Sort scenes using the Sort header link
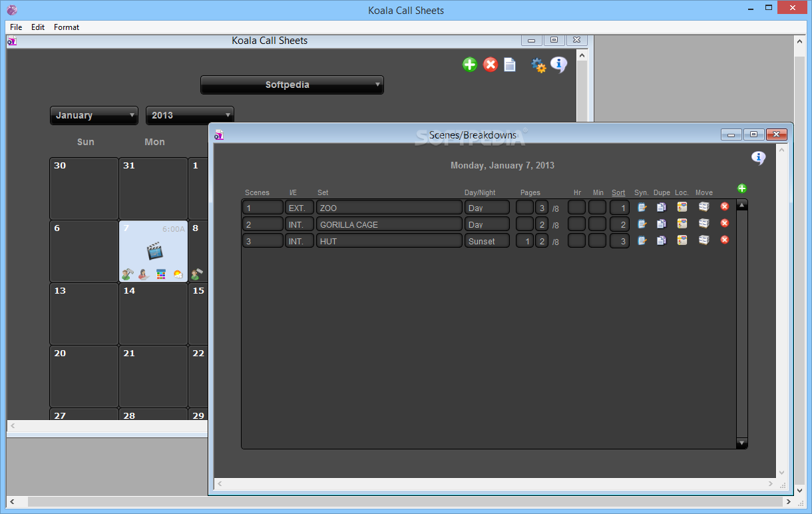 pos(618,192)
